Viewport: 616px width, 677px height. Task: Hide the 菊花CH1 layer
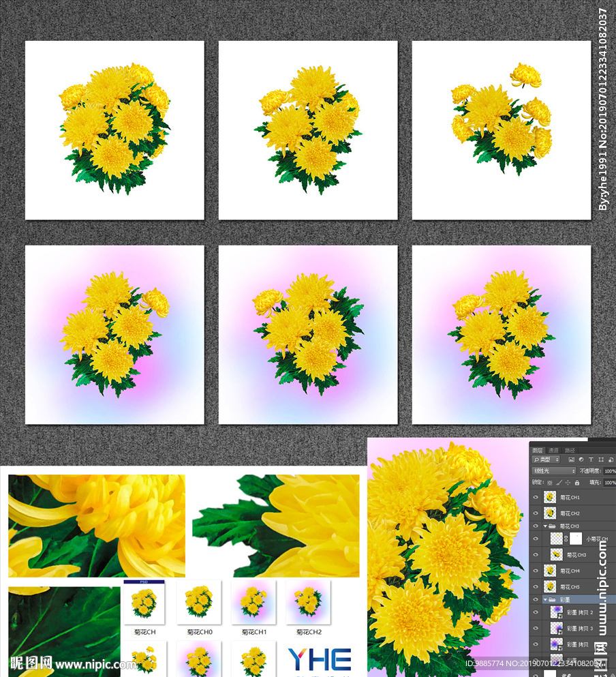[x=537, y=497]
